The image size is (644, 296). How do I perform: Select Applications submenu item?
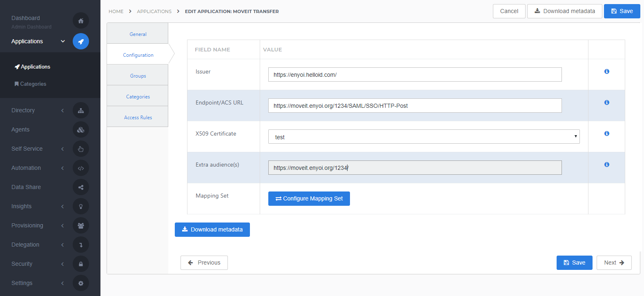click(32, 67)
